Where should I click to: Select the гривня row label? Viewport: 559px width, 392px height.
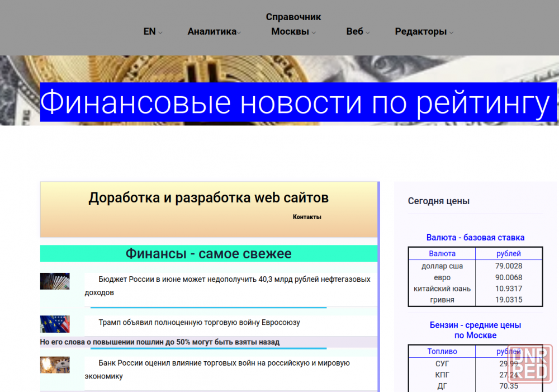point(442,300)
